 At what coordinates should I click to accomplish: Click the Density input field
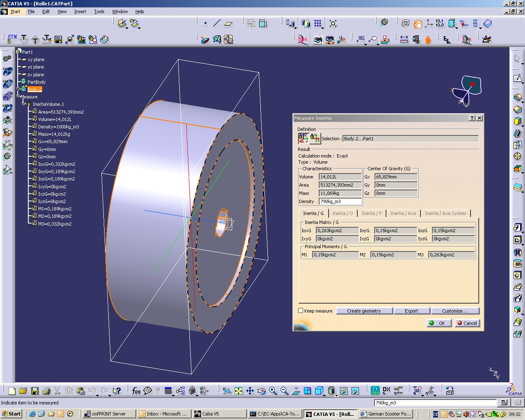tap(340, 201)
